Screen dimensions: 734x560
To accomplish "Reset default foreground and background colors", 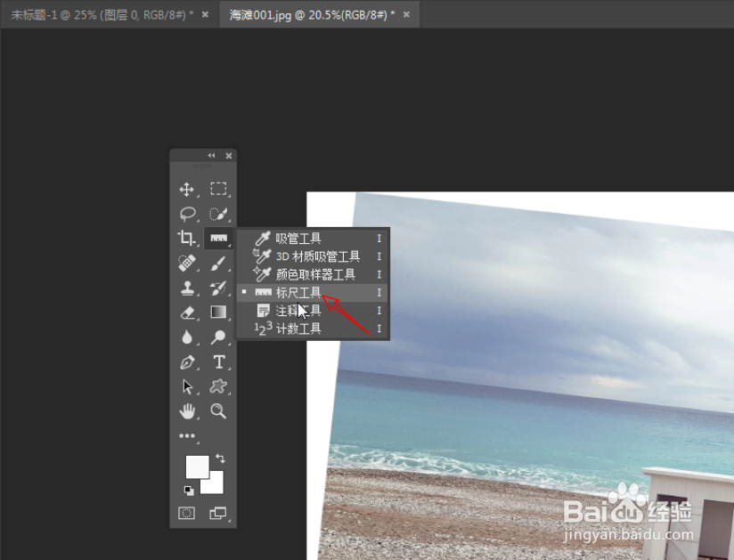I will coord(189,491).
